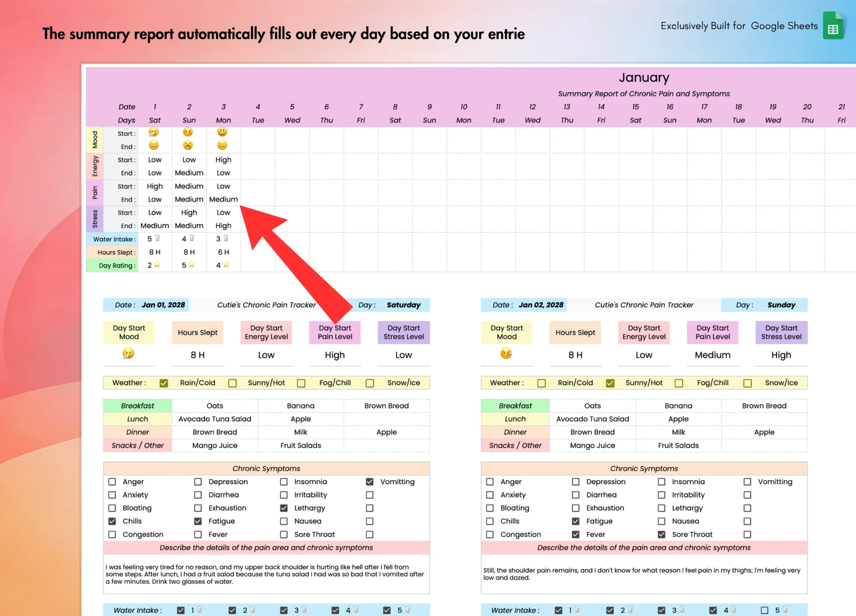
Task: Click the Sat day-end mood emoji in summary
Action: click(154, 145)
